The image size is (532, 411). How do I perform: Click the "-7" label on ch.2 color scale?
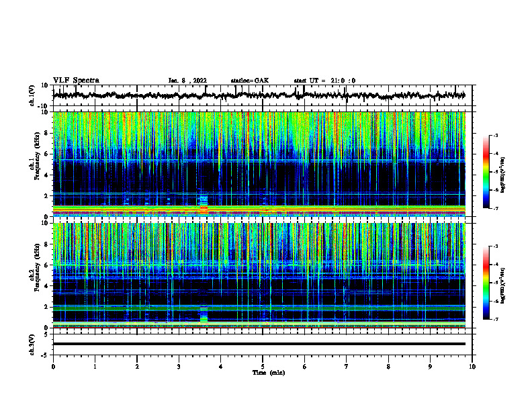click(495, 319)
